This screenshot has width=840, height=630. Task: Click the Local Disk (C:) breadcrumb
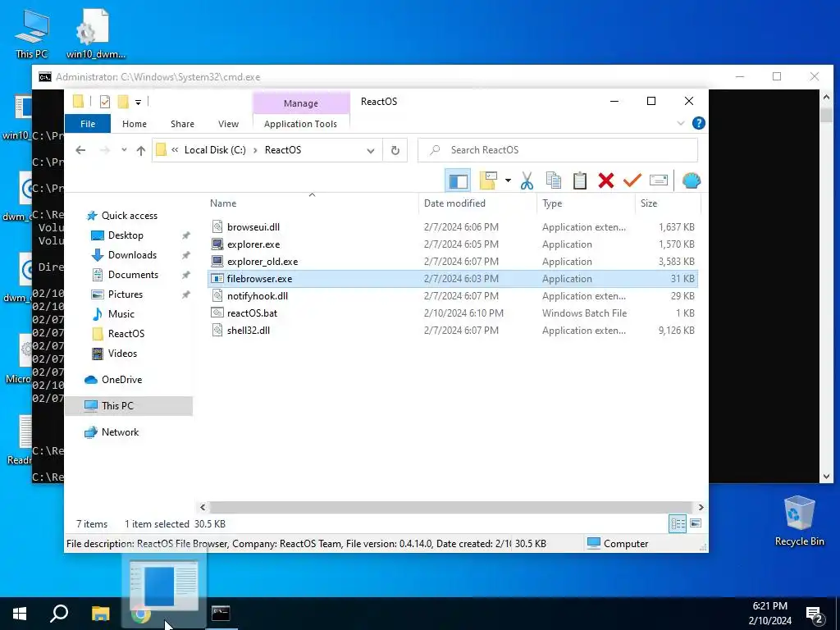click(215, 150)
